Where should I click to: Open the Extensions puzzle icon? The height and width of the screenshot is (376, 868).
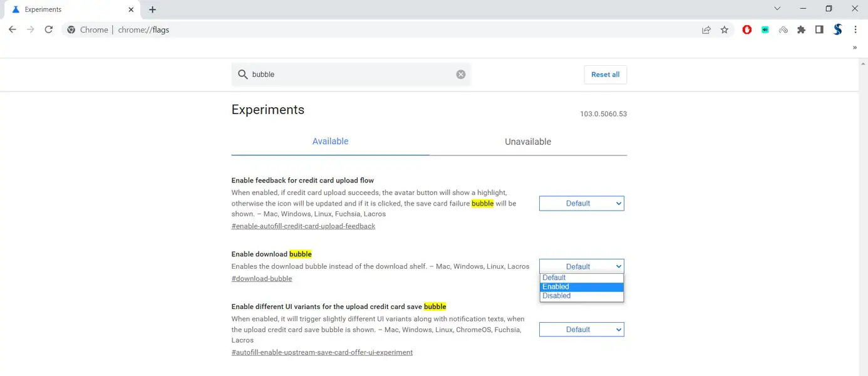pyautogui.click(x=801, y=29)
